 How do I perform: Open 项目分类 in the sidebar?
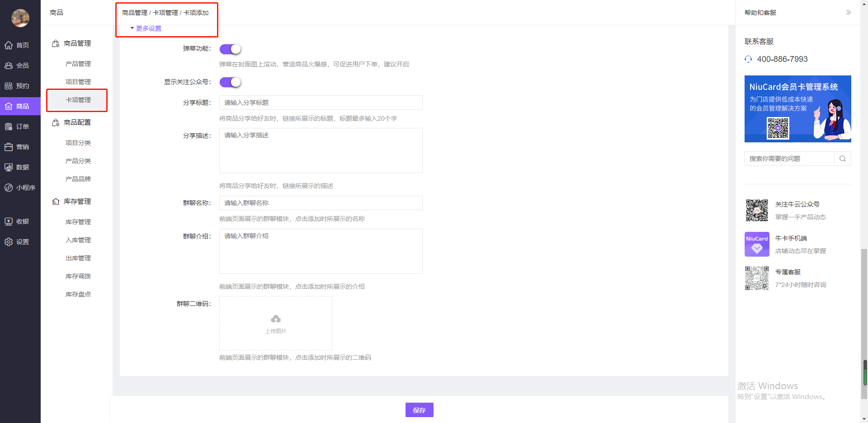(x=78, y=143)
